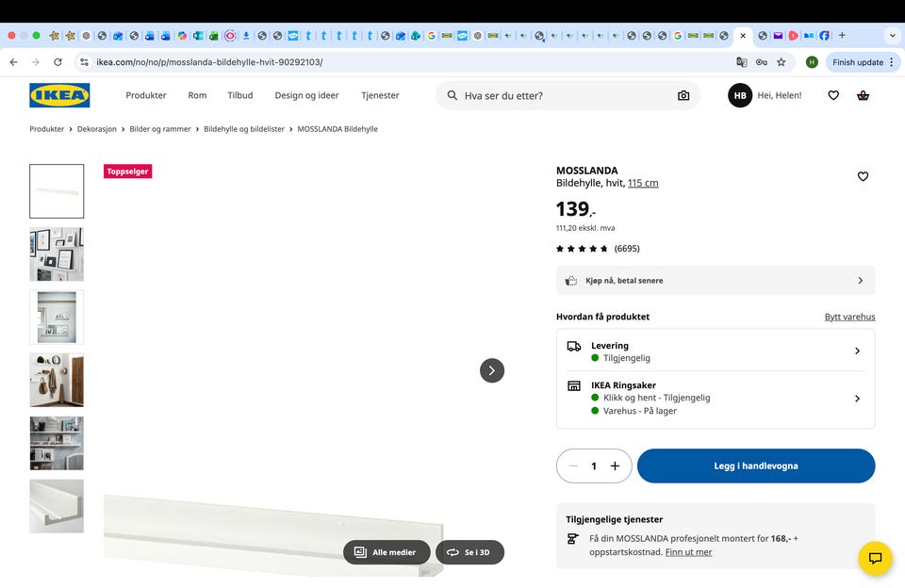905x588 pixels.
Task: Change the 115 cm size link
Action: 643,183
